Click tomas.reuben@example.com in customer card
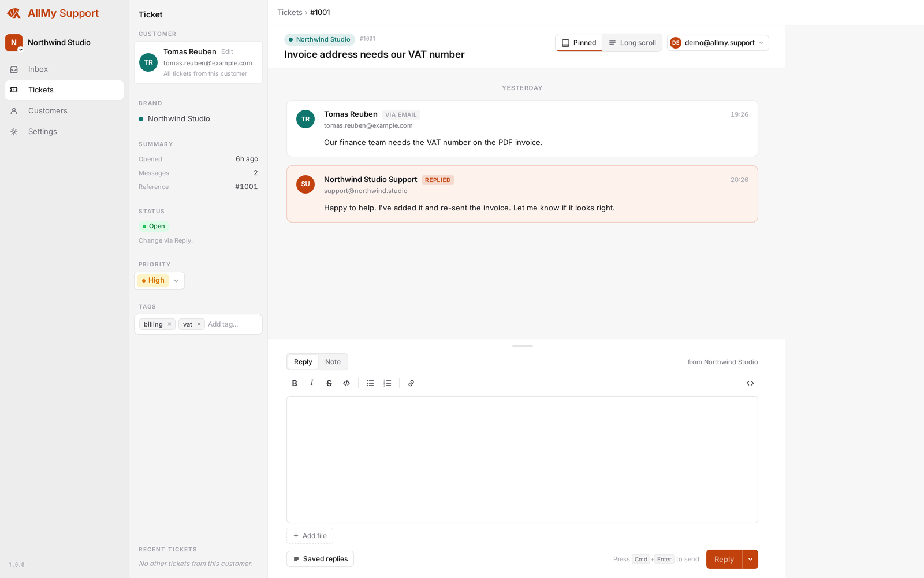Viewport: 924px width, 578px height. click(208, 64)
